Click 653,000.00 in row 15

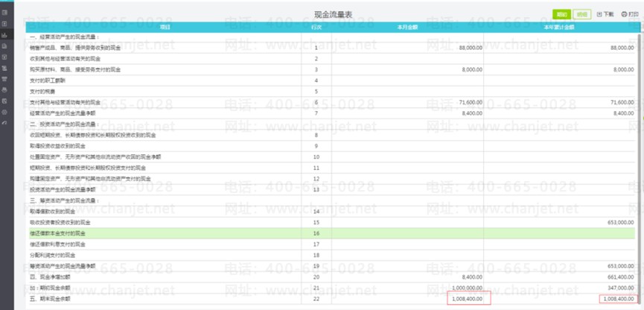[621, 222]
